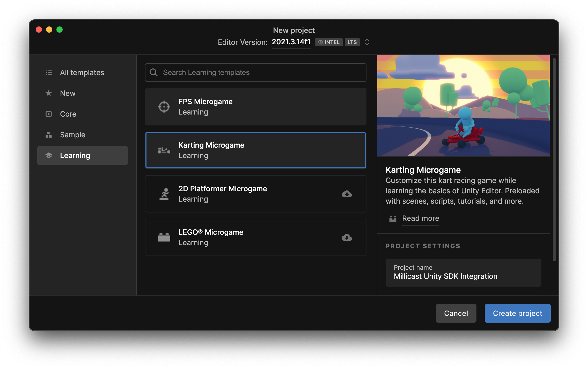
Task: Expand the Editor Version selector
Action: tap(365, 42)
